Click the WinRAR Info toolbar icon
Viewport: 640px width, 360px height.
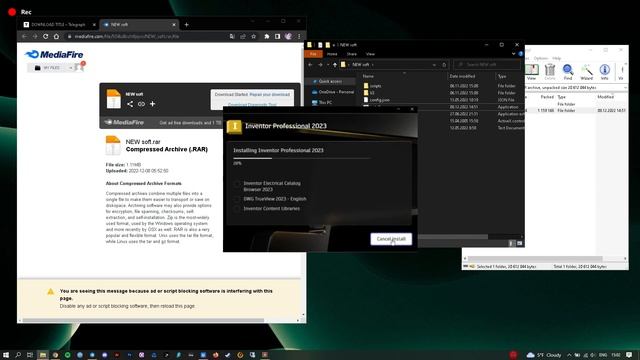pyautogui.click(x=604, y=72)
